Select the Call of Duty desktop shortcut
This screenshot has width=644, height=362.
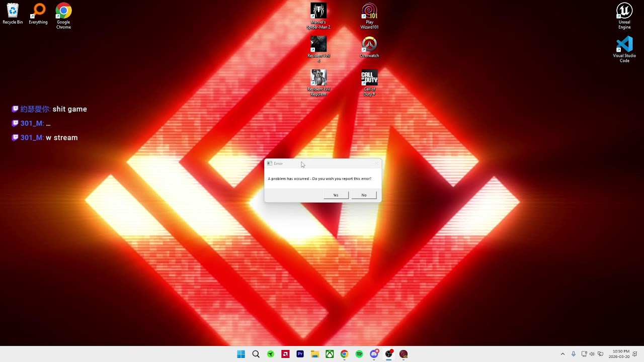point(369,83)
